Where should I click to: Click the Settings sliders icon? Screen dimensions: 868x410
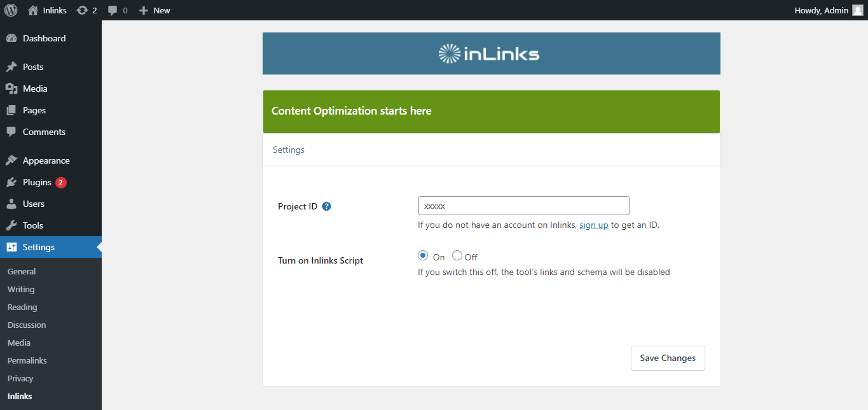click(11, 247)
